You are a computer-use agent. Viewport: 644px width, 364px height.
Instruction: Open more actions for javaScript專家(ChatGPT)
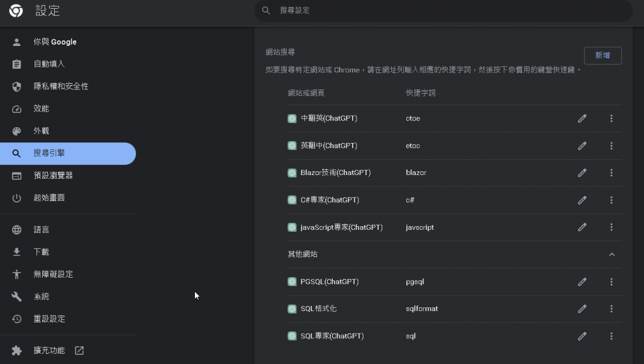(x=611, y=227)
